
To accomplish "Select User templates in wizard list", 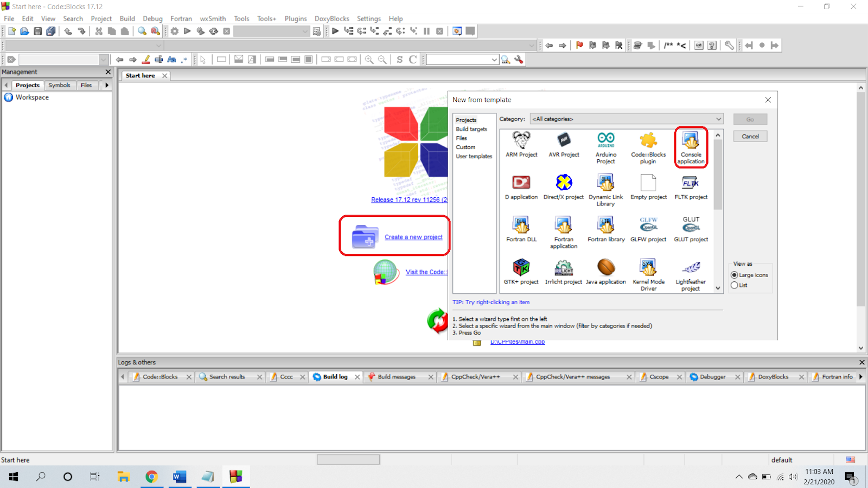I will [x=474, y=156].
